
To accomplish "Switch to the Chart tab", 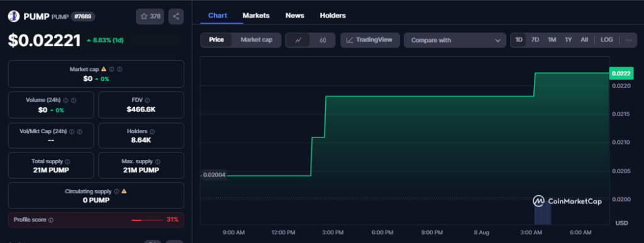I will [x=218, y=16].
